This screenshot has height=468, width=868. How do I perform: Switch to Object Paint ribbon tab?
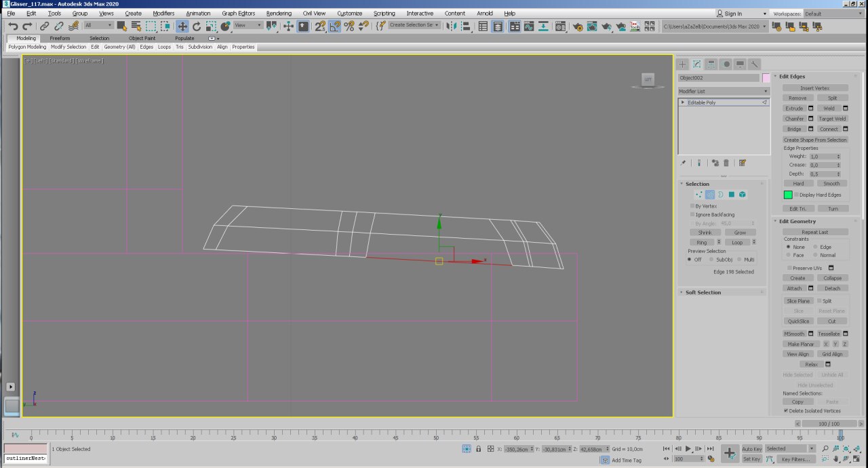click(142, 38)
